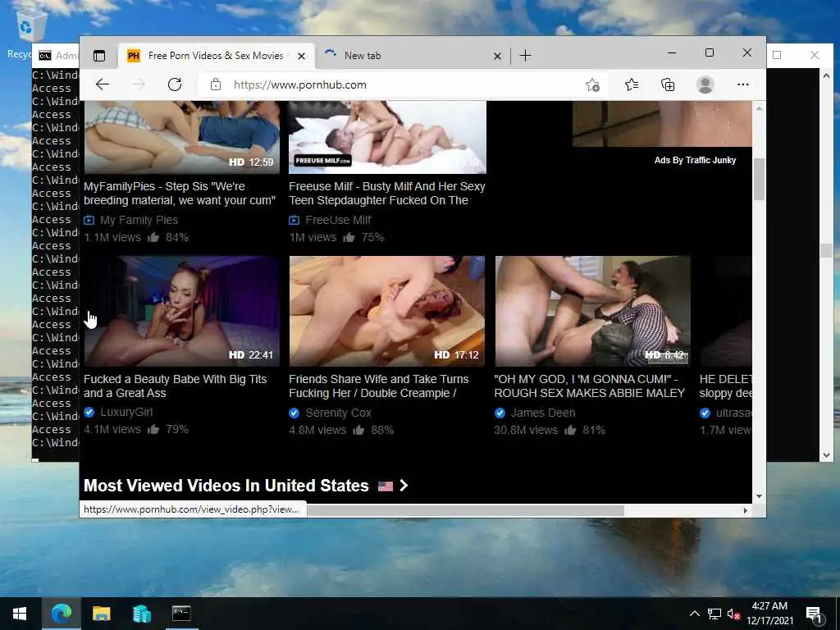Click thumbs-up icon next to 88%
The height and width of the screenshot is (630, 840).
[x=359, y=430]
